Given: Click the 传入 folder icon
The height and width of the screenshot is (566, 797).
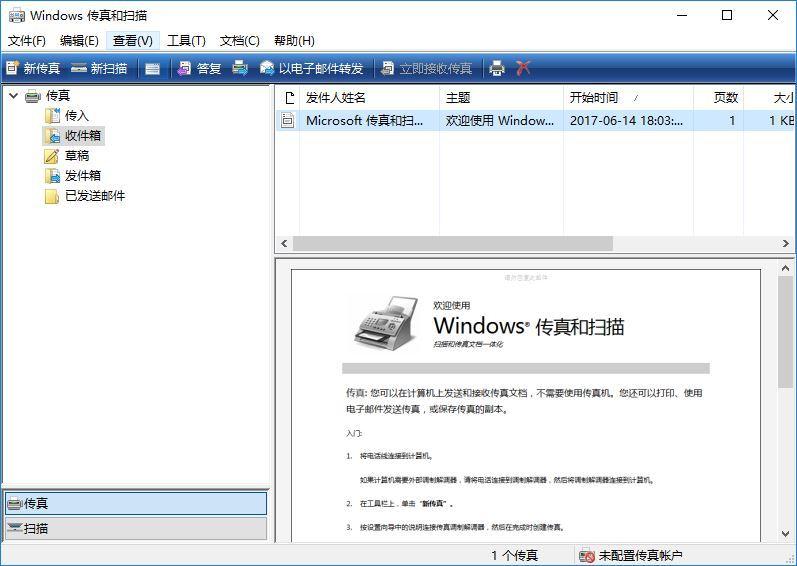Looking at the screenshot, I should pyautogui.click(x=52, y=116).
